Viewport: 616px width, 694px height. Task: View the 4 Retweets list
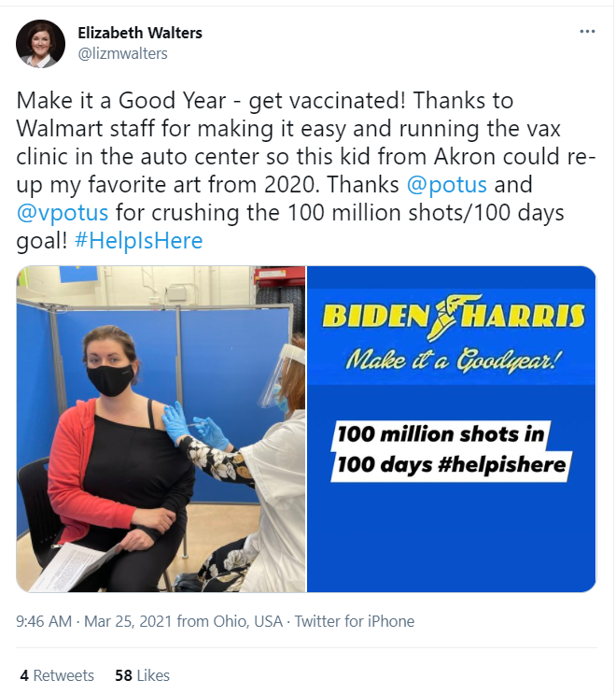tap(57, 675)
